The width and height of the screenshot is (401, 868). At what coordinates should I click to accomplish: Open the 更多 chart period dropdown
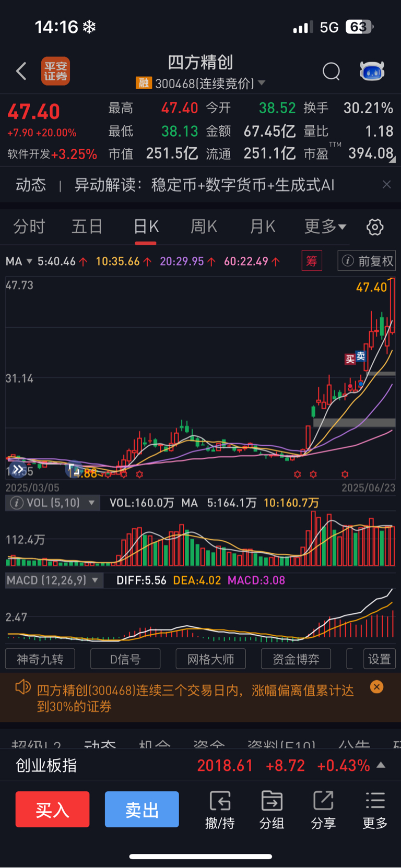pos(325,227)
